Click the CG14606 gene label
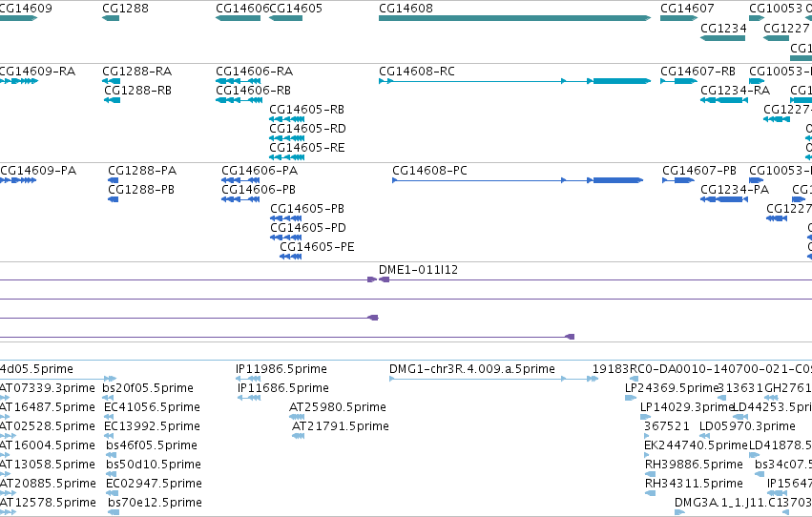This screenshot has height=517, width=812. click(243, 9)
